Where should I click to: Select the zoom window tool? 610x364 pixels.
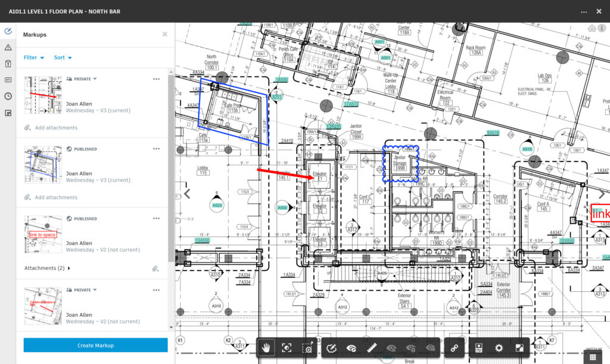click(308, 348)
